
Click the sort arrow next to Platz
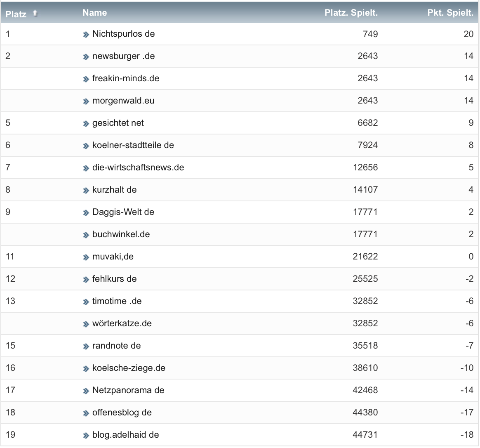(35, 13)
